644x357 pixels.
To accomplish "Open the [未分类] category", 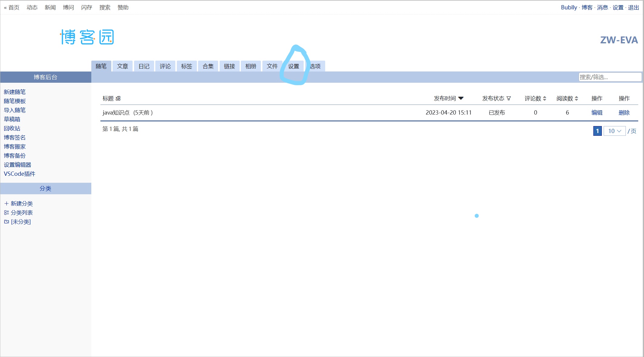I will 21,222.
